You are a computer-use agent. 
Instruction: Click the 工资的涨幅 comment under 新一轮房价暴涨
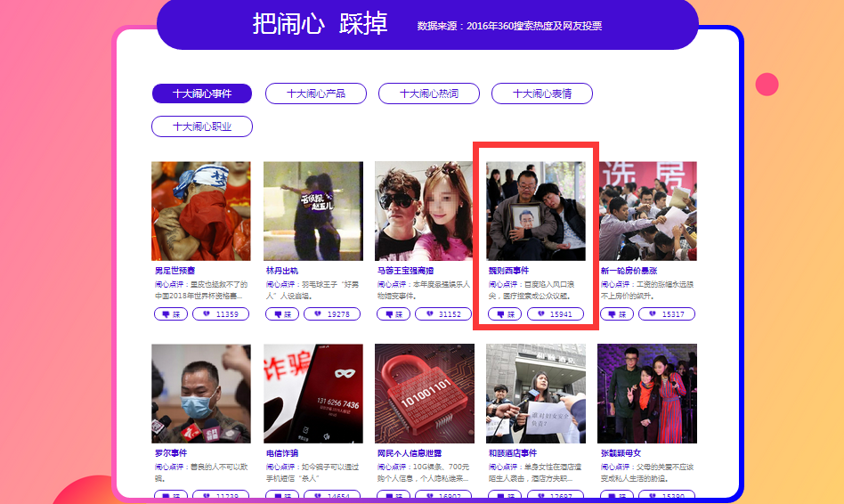pos(647,290)
